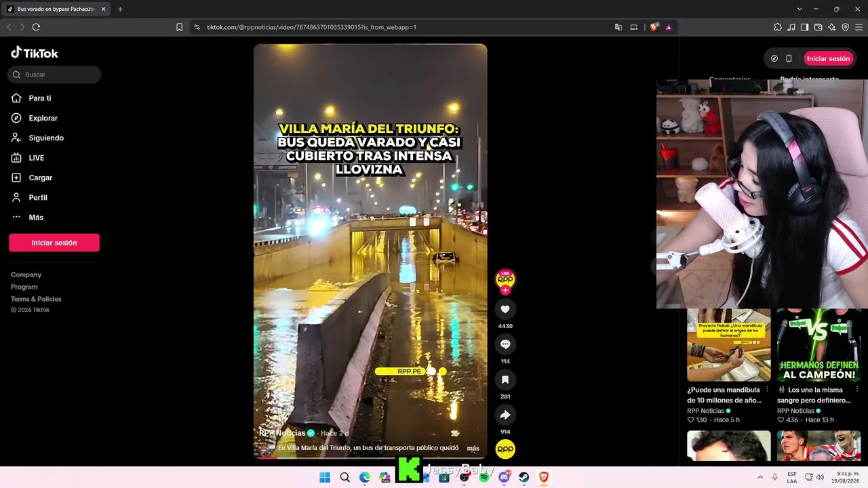Like the video with the heart icon
This screenshot has width=868, height=488.
(505, 309)
